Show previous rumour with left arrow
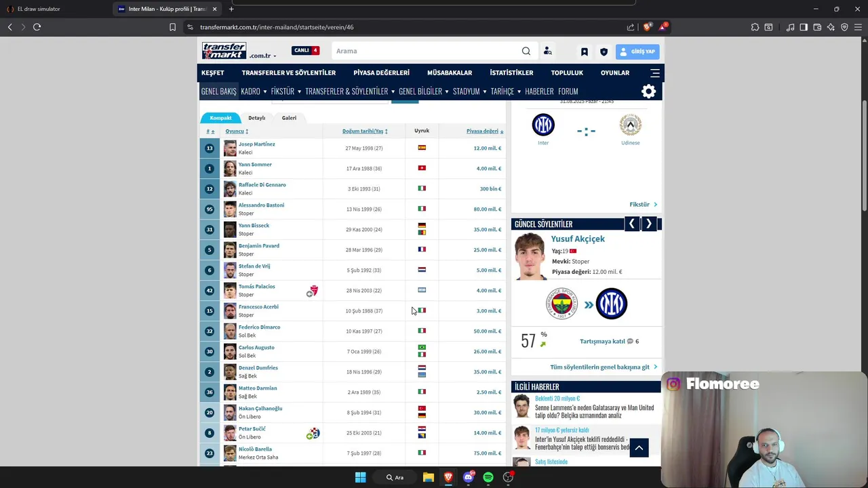 coord(631,224)
